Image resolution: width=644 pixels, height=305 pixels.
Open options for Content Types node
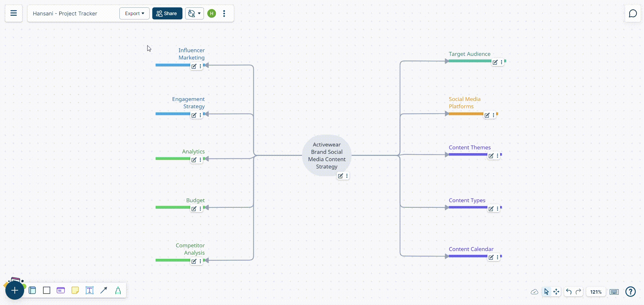coord(497,209)
